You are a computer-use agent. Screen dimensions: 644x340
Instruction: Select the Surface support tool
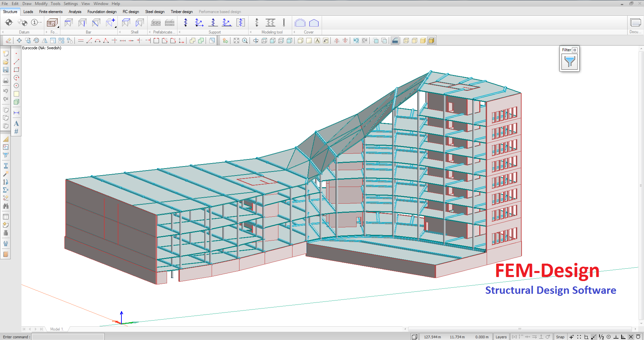pos(240,22)
